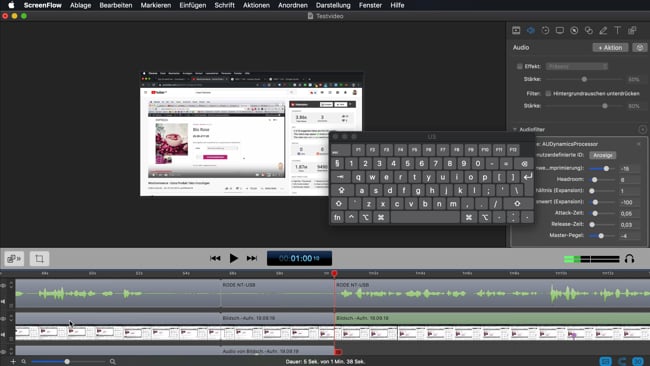The width and height of the screenshot is (650, 366).
Task: Click the + Aktion button
Action: (610, 48)
